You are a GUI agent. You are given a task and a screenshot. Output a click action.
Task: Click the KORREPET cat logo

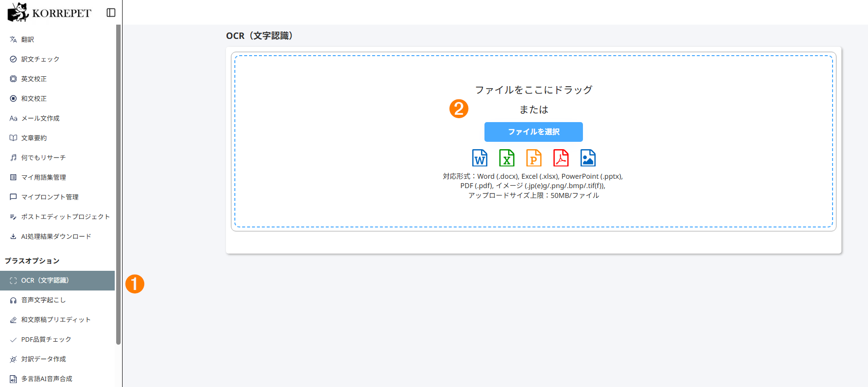[x=18, y=12]
